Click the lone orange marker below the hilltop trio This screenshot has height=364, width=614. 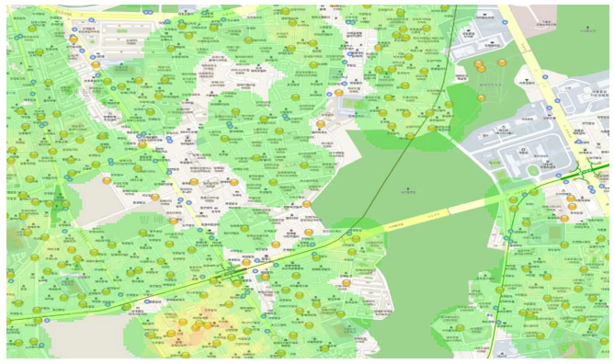(x=481, y=98)
